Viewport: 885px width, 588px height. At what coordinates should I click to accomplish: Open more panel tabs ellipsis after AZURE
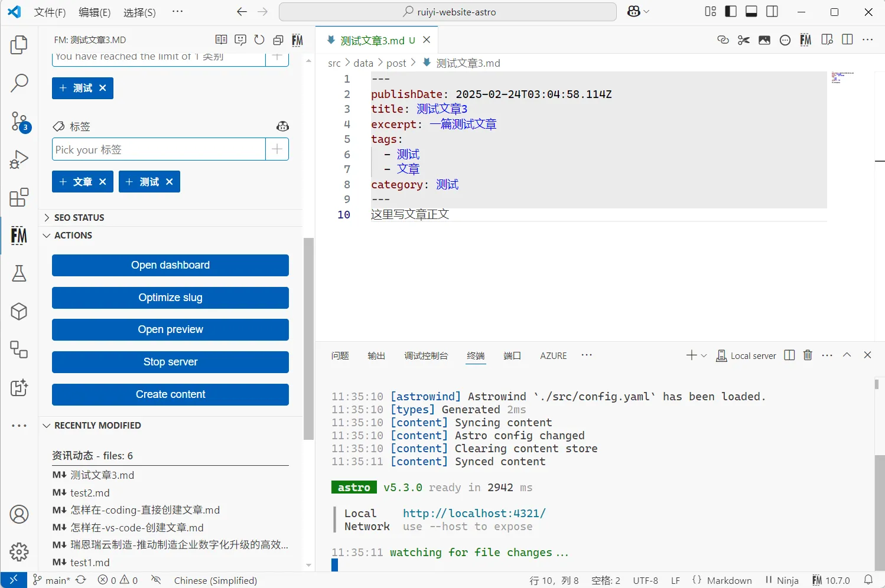pyautogui.click(x=587, y=355)
